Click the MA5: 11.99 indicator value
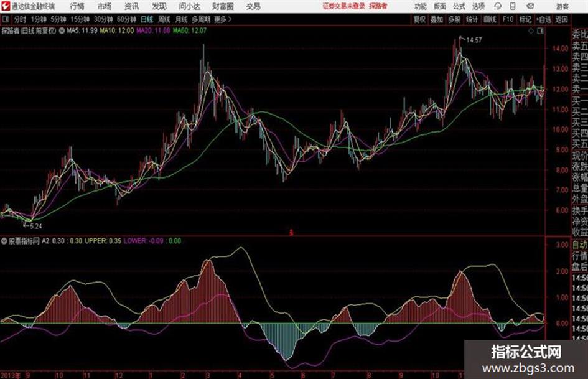588x379 pixels. [x=82, y=30]
